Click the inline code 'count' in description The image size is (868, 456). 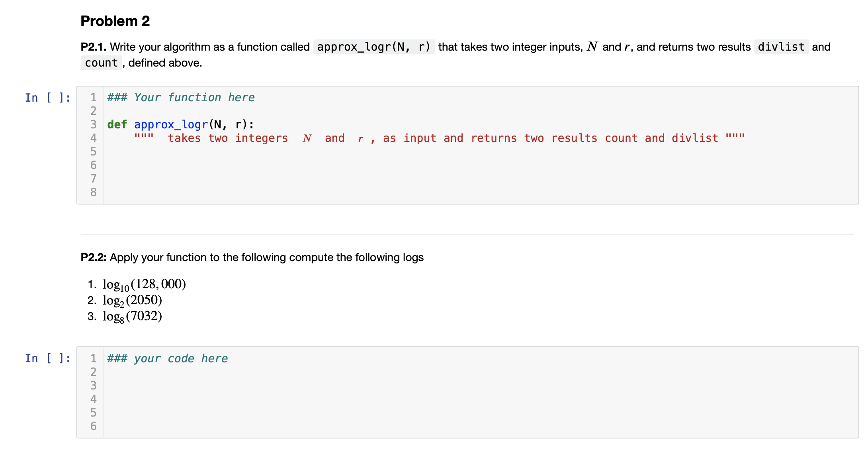[x=101, y=63]
